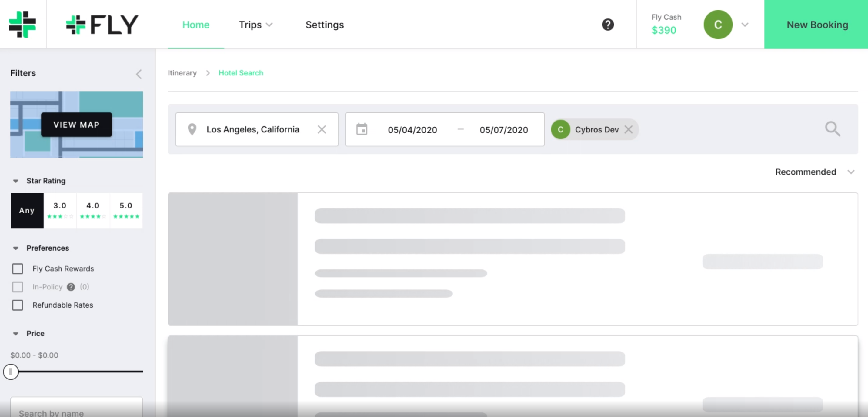
Task: Open the Recommended sort dropdown
Action: pyautogui.click(x=814, y=172)
